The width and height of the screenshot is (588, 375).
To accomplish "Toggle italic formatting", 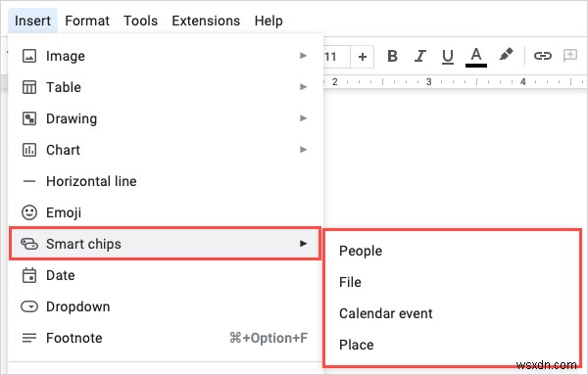I will (420, 56).
